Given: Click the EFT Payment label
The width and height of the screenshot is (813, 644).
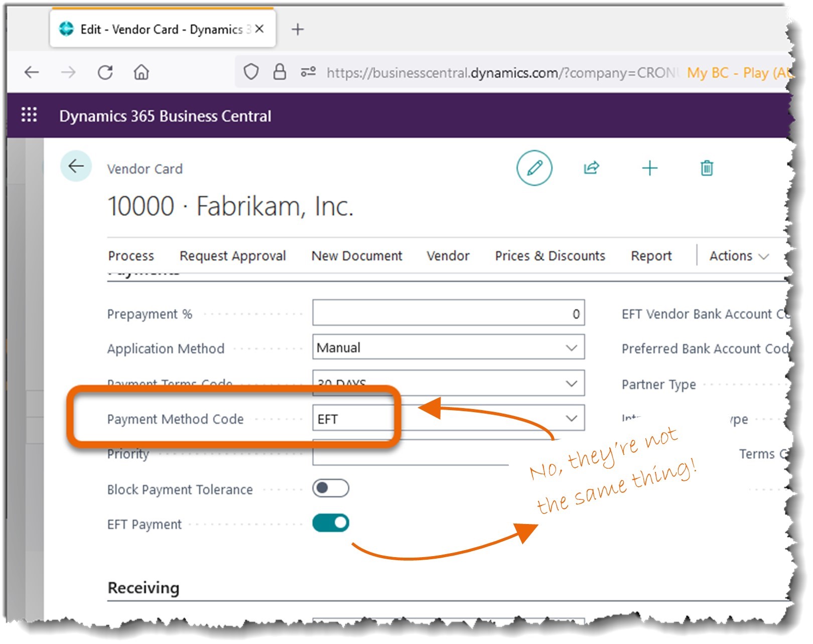Looking at the screenshot, I should point(144,525).
